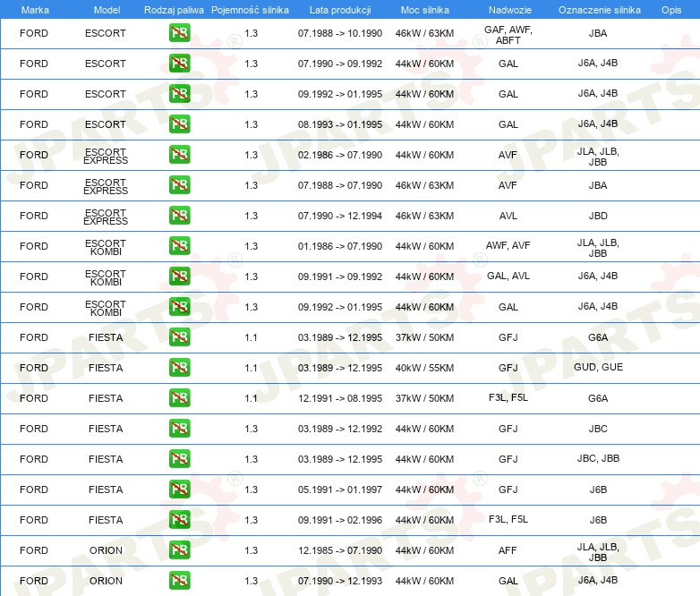Click J6B in the Fiesta 05.1991 -> 01.1997 row
This screenshot has width=700, height=596.
[x=598, y=490]
